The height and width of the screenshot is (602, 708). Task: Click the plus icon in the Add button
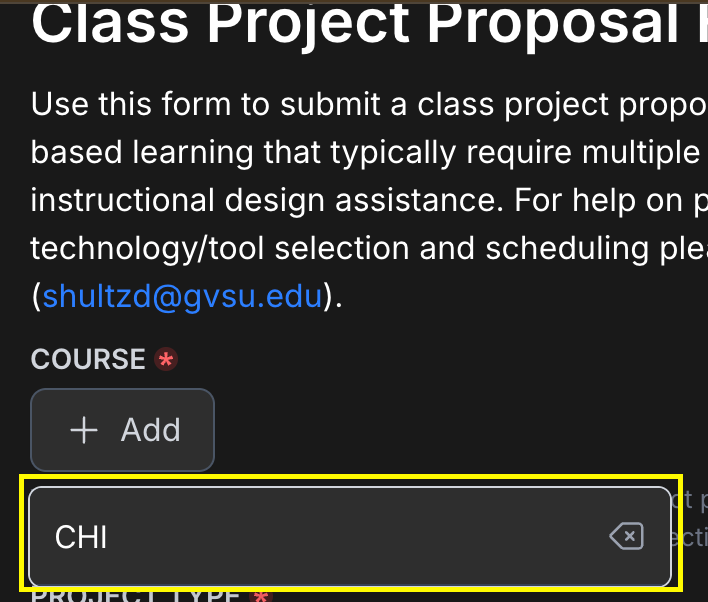84,430
